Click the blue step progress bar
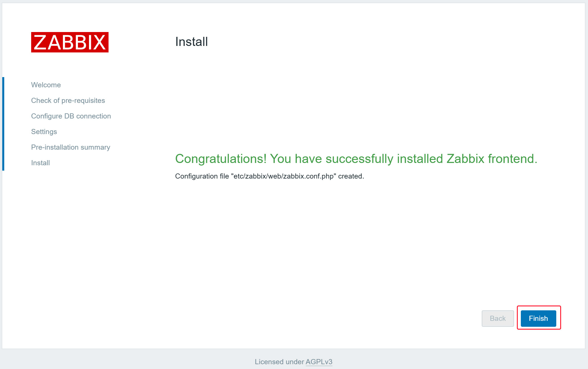Screen dimensions: 588x369 click(x=3, y=124)
